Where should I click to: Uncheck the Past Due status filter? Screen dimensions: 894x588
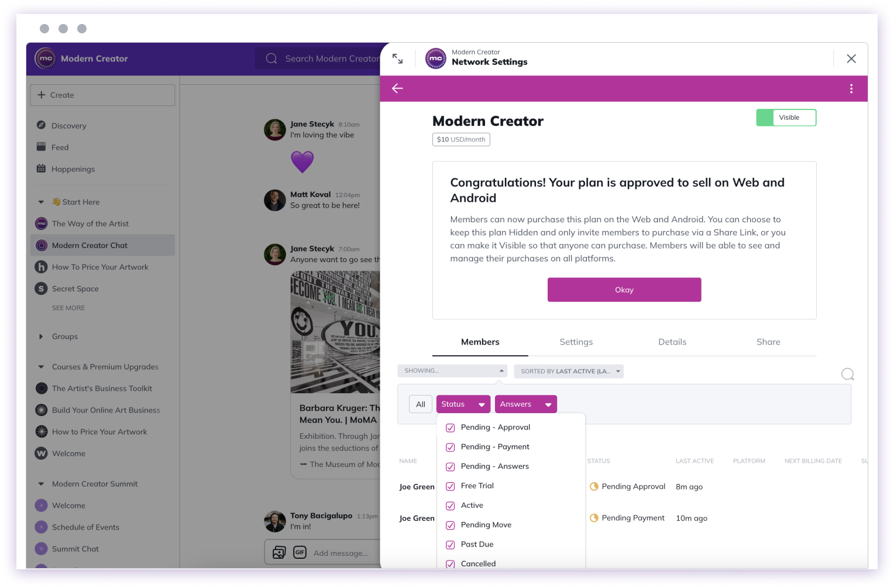click(x=451, y=545)
